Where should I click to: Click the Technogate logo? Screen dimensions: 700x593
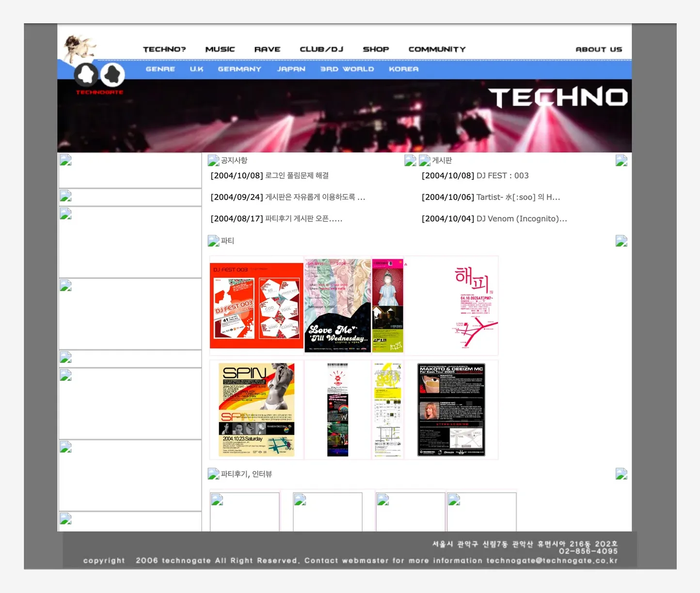click(x=99, y=78)
